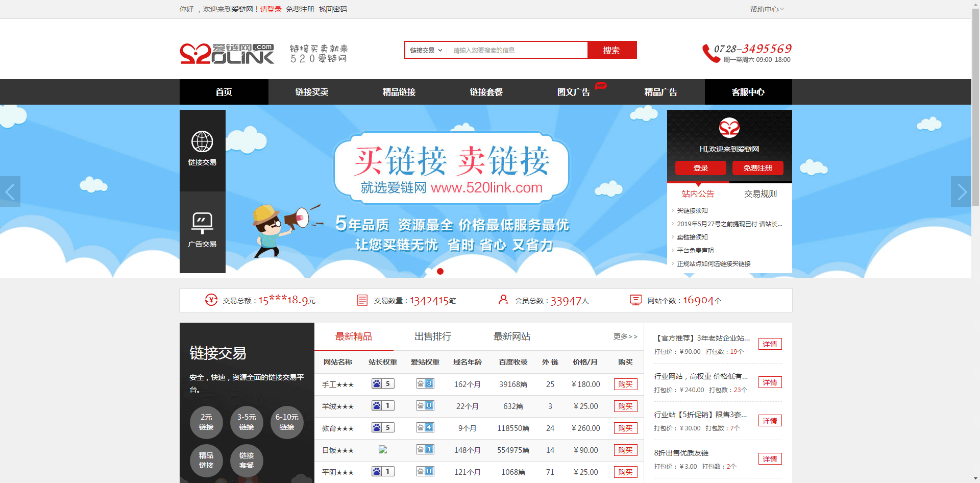Screen dimensions: 980x483
Task: Open the 链接交易 search category dropdown
Action: 426,50
